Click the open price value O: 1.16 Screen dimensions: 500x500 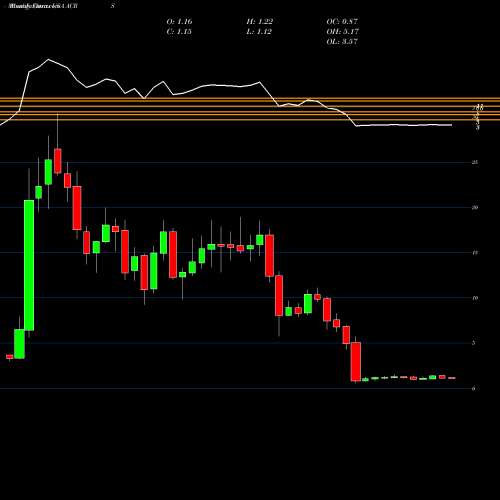[x=179, y=22]
